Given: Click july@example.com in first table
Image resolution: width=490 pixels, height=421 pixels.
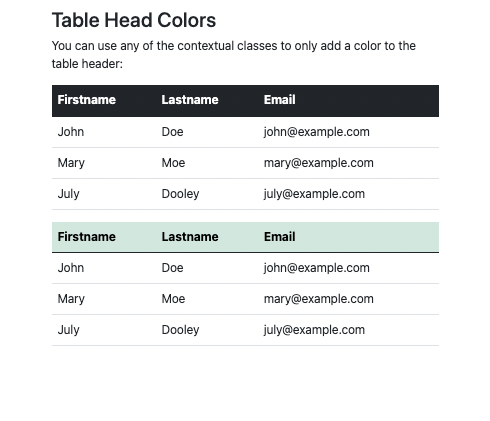Looking at the screenshot, I should pos(314,194).
